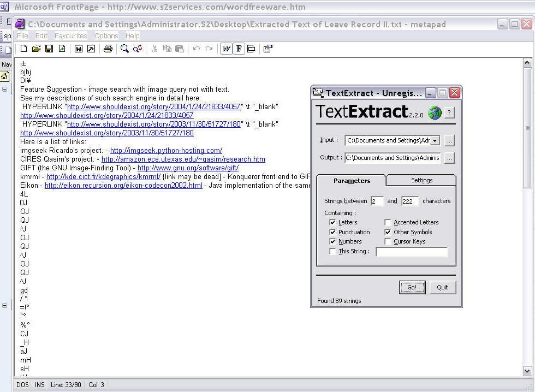Open the gnu.org/software/gift link
Image resolution: width=535 pixels, height=392 pixels.
tap(188, 168)
